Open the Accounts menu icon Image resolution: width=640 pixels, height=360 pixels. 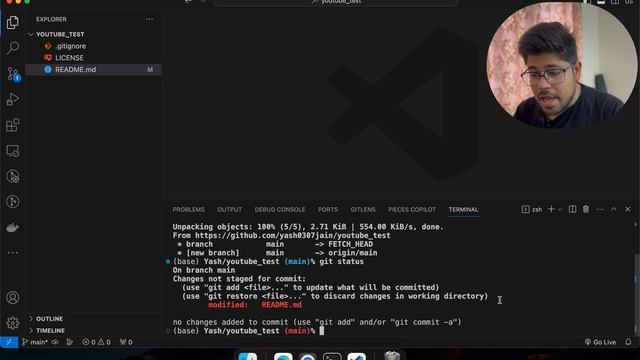pos(13,298)
